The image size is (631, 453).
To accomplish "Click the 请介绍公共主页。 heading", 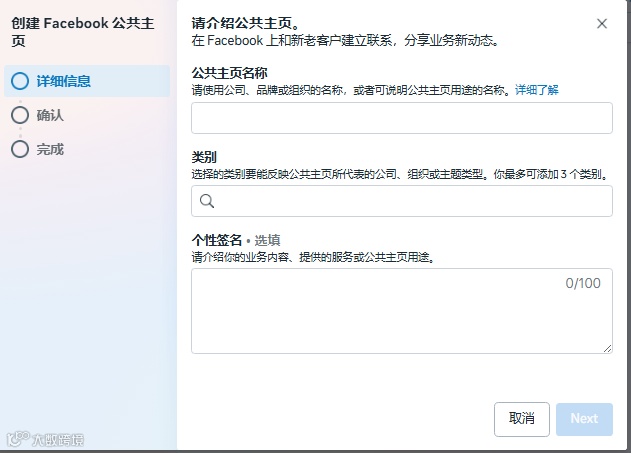I will [246, 23].
